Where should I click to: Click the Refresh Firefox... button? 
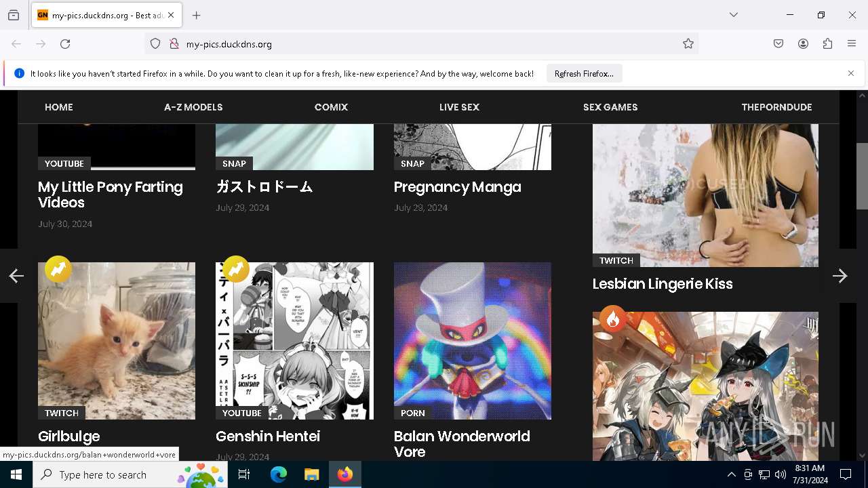point(584,73)
